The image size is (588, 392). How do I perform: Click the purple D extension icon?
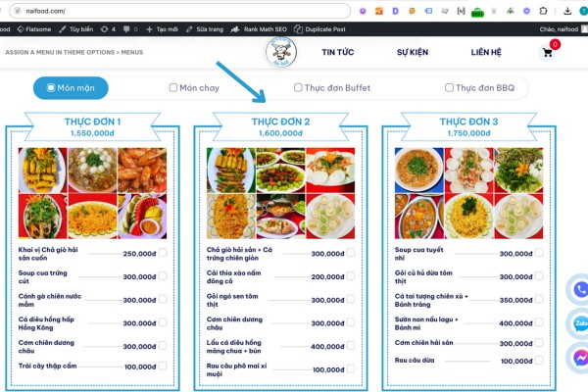395,11
